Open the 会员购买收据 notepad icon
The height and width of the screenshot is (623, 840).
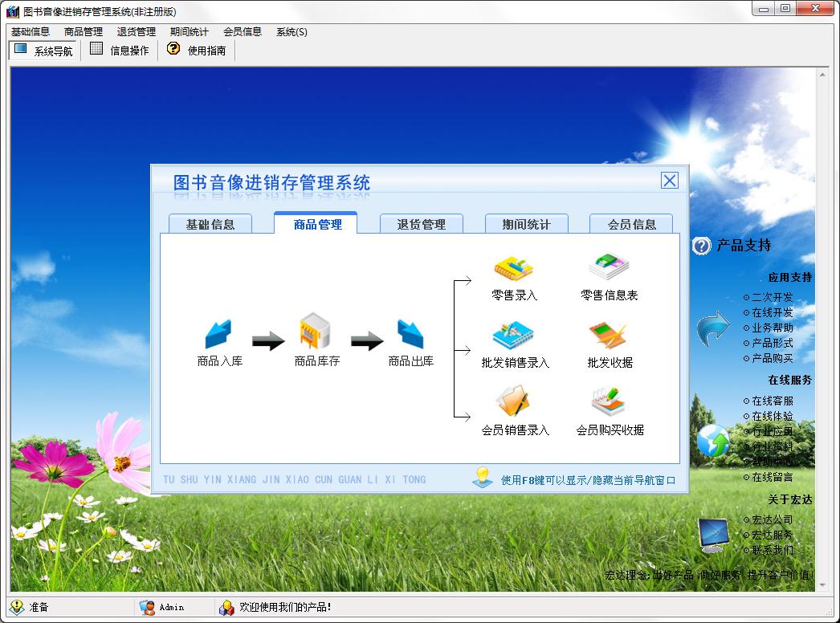point(609,401)
